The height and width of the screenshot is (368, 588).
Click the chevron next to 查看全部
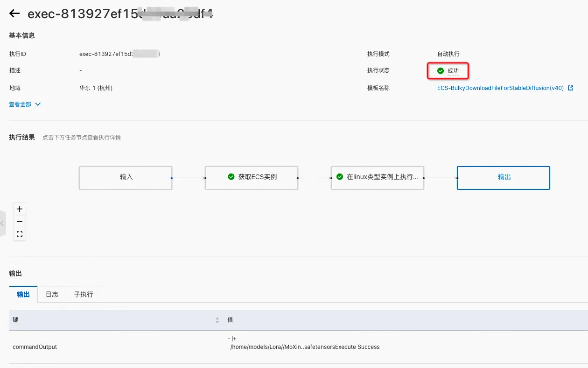pos(38,104)
